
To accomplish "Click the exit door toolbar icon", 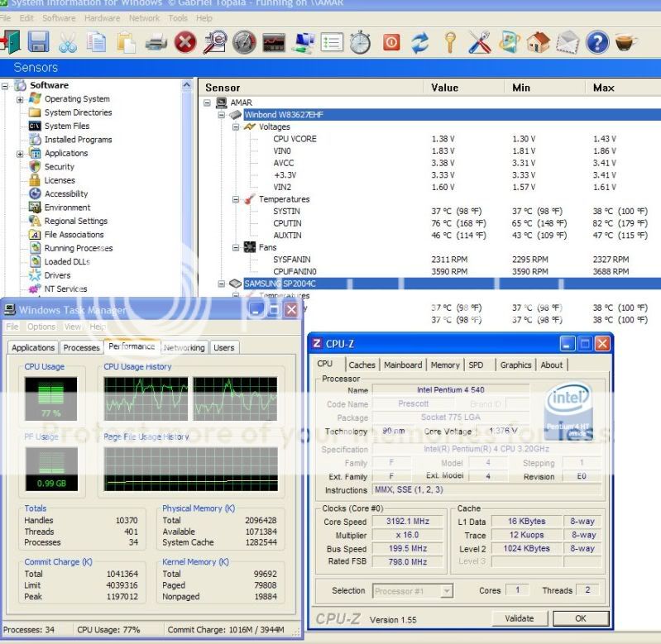I will (9, 41).
